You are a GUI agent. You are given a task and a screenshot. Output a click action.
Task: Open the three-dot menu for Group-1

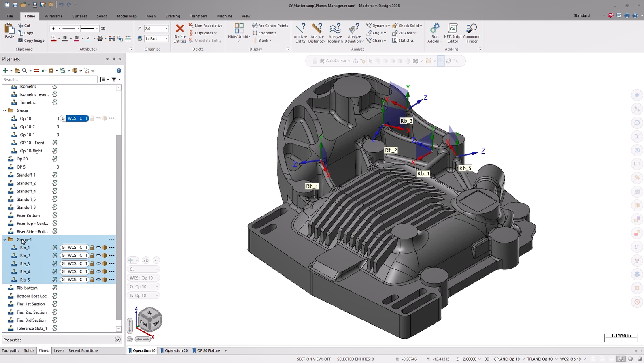click(112, 239)
